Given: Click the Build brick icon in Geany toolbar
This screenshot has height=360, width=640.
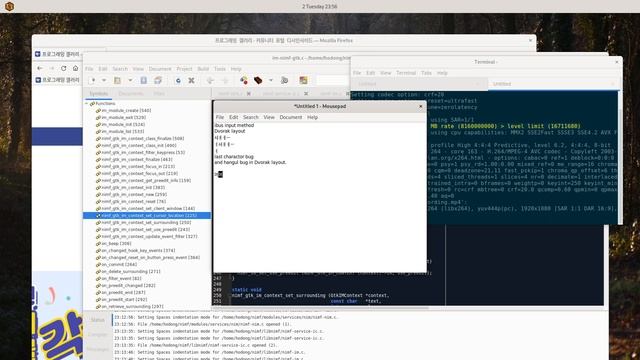Looking at the screenshot, I should coord(258,80).
